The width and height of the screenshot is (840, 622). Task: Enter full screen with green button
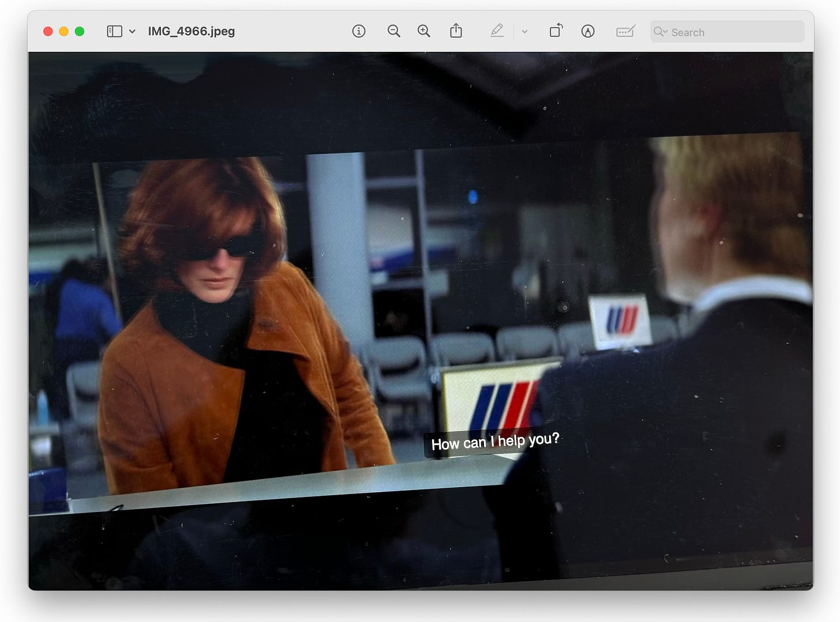[80, 31]
